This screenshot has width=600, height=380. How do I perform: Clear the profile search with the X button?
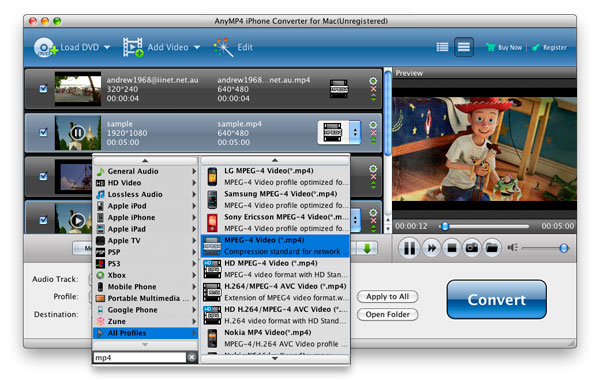[x=192, y=357]
